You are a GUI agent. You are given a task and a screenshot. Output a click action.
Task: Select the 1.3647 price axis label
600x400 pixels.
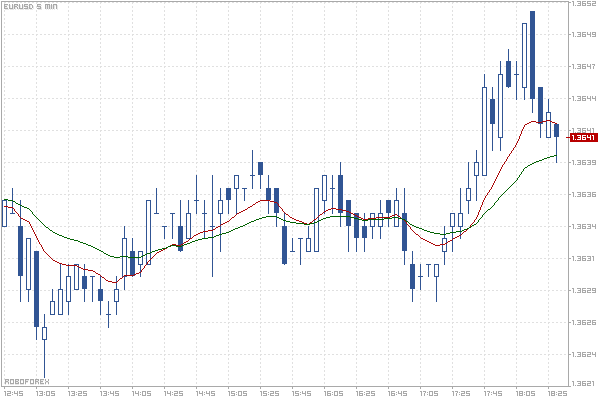click(584, 67)
